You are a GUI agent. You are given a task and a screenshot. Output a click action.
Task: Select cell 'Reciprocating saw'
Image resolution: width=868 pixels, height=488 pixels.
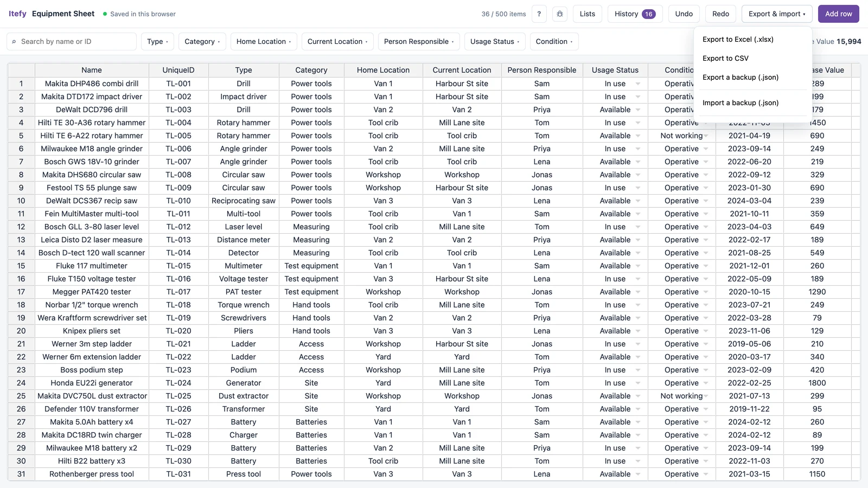(244, 201)
